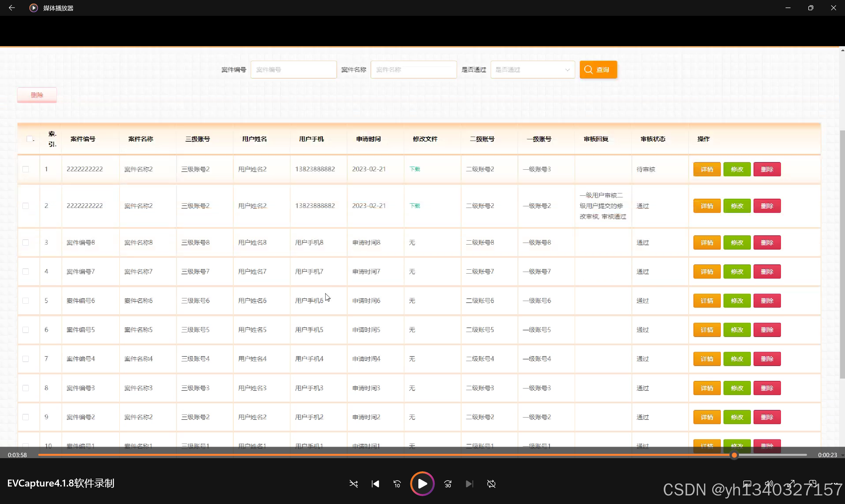Viewport: 845px width, 504px height.
Task: Click the 申请时间 column header
Action: pos(368,139)
